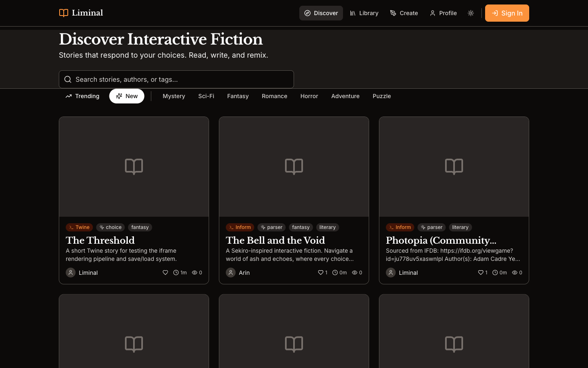The image size is (588, 368).
Task: Click the Twine format tag badge
Action: (79, 227)
